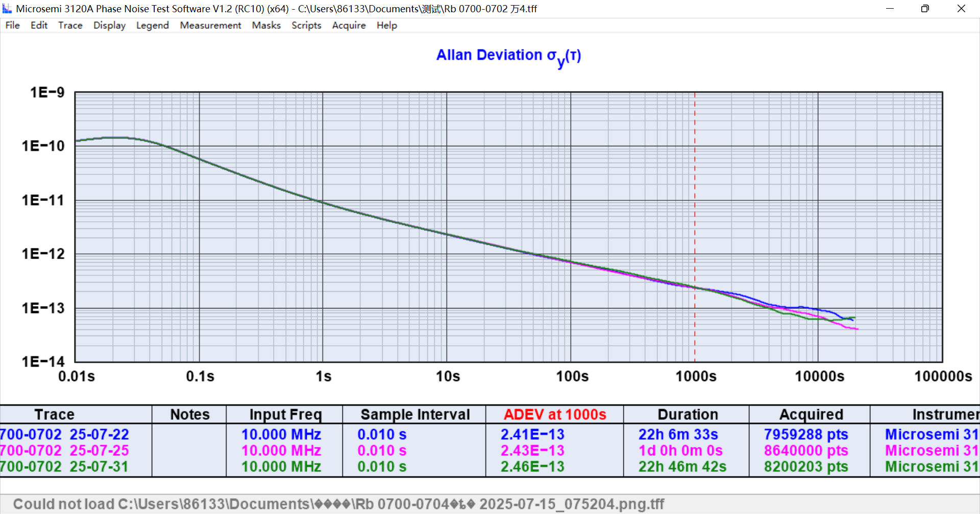This screenshot has height=514, width=980.
Task: Click the Allan Deviation chart title
Action: tap(508, 56)
